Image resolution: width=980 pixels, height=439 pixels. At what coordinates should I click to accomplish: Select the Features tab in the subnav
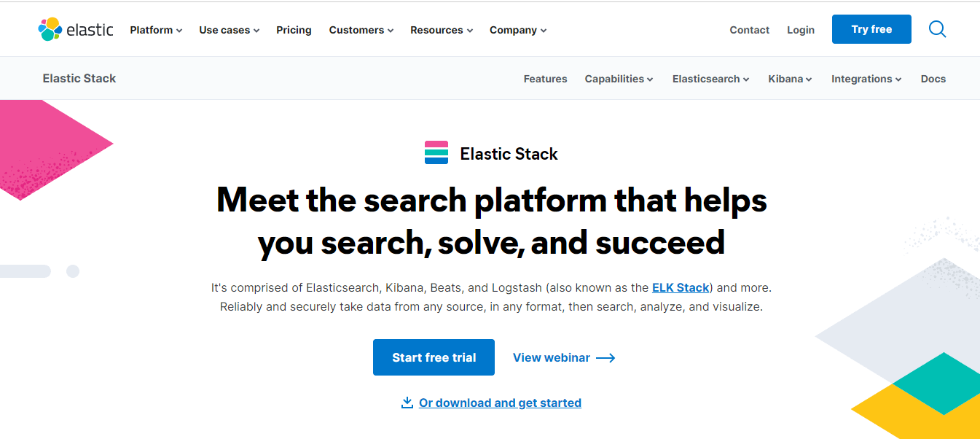point(545,78)
